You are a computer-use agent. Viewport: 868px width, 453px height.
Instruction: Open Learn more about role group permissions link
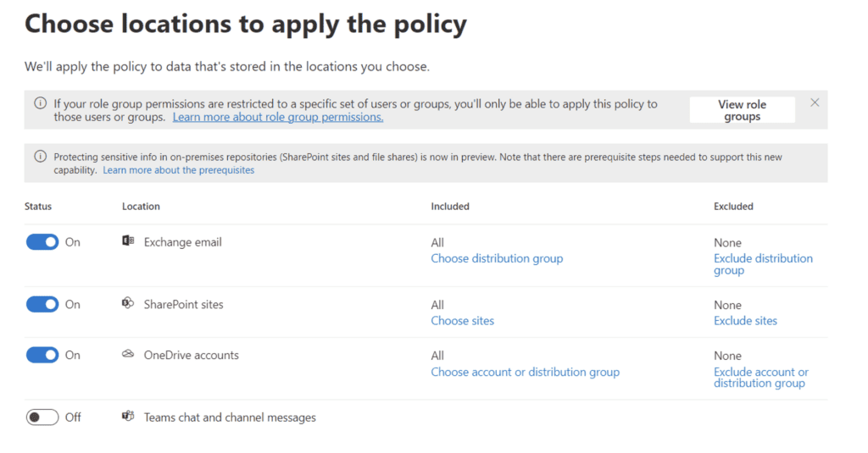[278, 117]
